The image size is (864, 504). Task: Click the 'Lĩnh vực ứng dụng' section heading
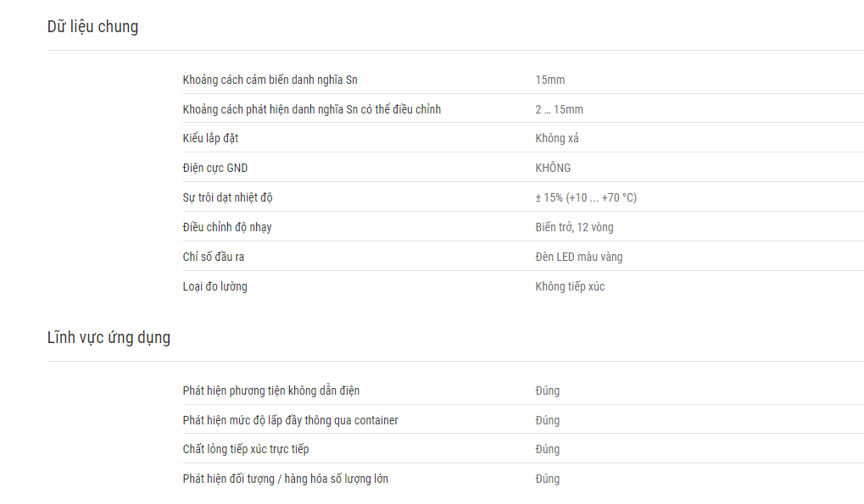coord(109,337)
